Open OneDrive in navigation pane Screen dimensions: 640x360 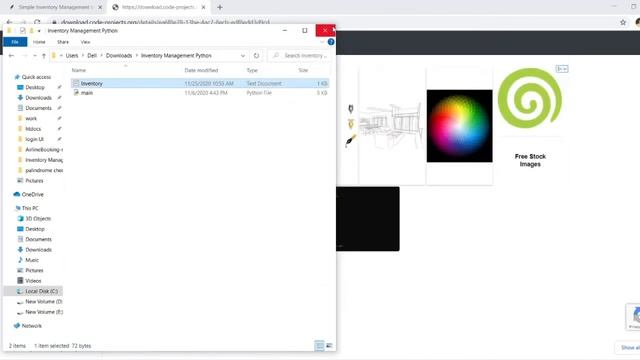click(x=32, y=195)
